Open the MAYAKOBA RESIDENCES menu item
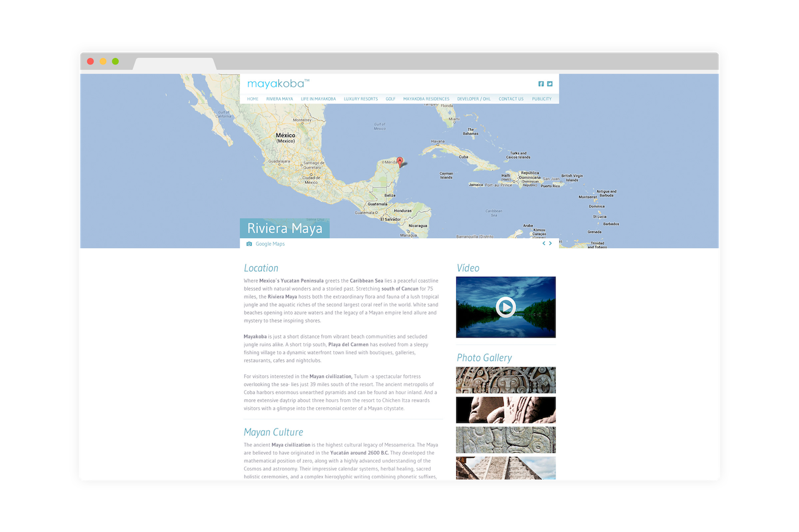799x532 pixels. 426,99
